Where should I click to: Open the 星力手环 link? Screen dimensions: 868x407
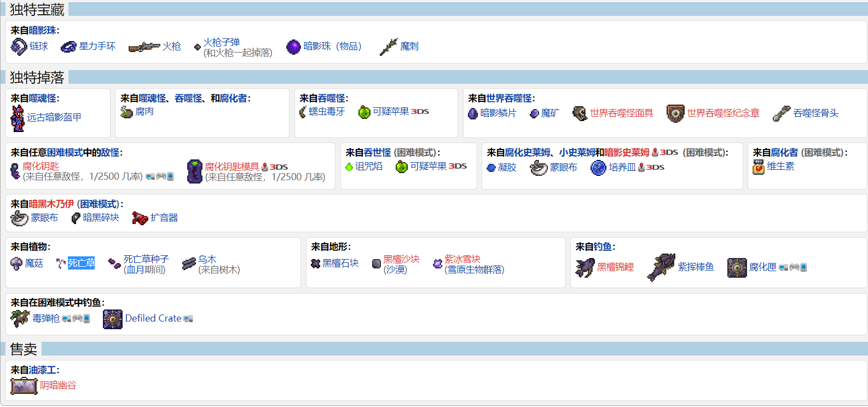click(x=97, y=47)
